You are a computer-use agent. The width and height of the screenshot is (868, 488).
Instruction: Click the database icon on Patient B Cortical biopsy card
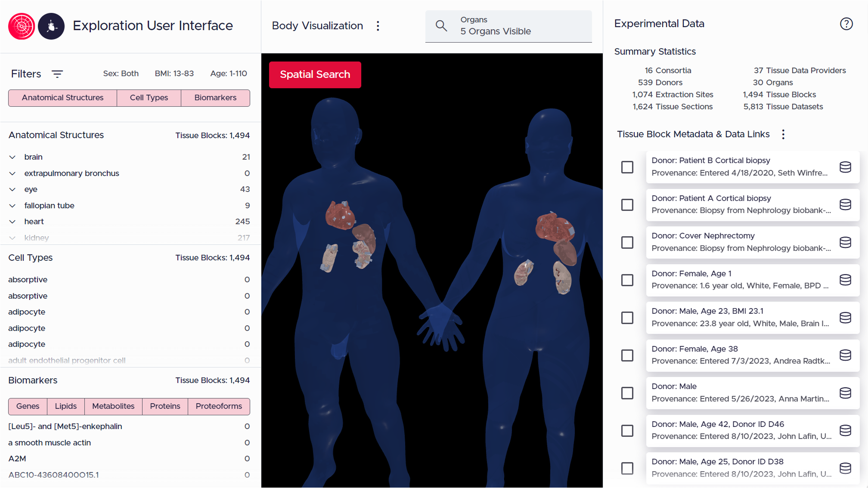click(846, 167)
